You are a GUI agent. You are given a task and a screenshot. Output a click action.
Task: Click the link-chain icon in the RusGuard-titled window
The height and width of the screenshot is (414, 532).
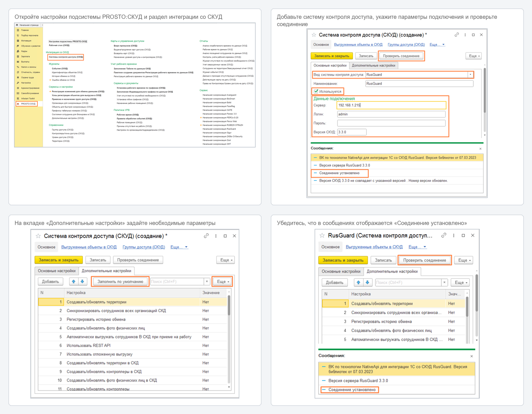click(x=444, y=235)
